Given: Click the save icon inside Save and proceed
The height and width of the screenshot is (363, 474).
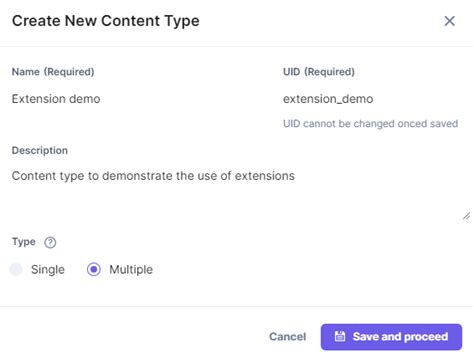Looking at the screenshot, I should [340, 336].
